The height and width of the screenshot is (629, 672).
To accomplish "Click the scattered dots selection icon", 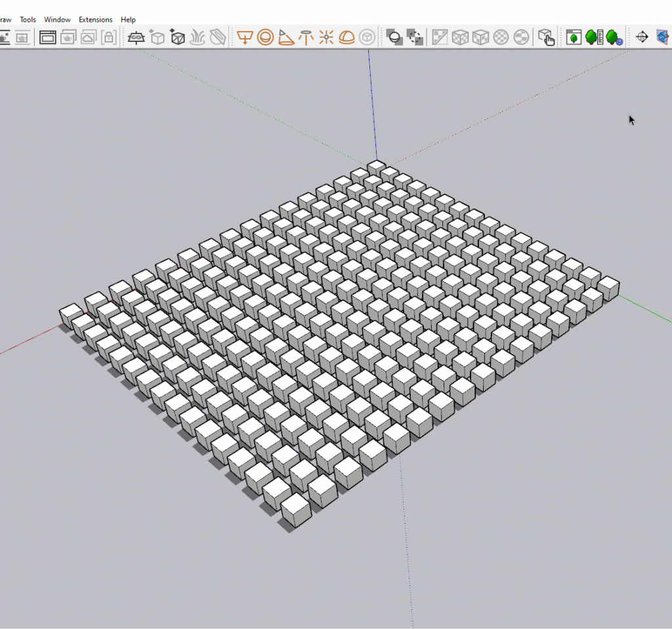I will pos(415,37).
